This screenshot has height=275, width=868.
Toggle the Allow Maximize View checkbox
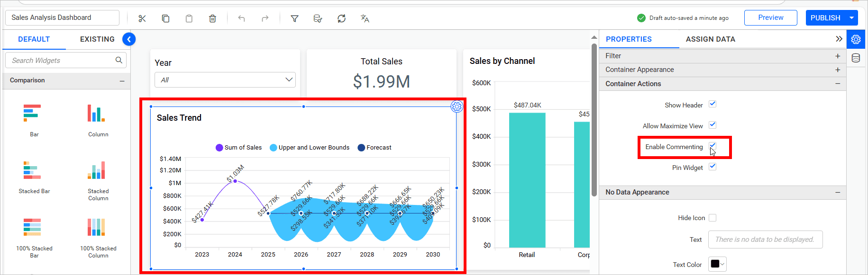tap(712, 125)
